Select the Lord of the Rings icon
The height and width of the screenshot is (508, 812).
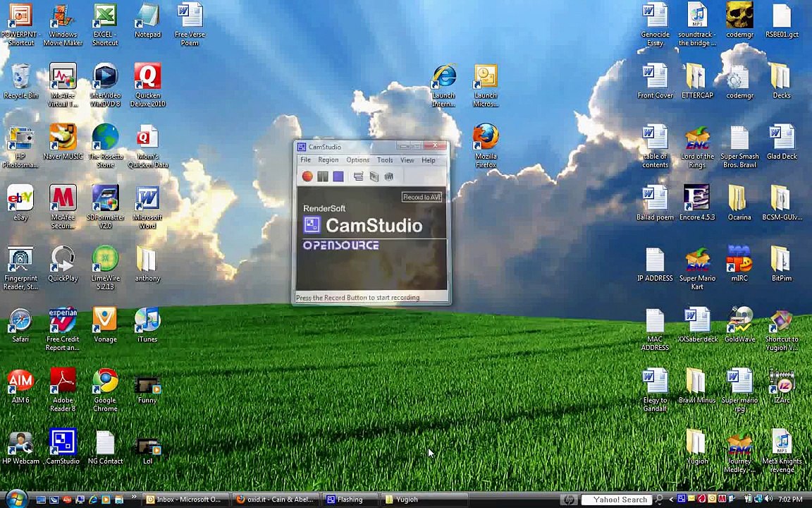[697, 147]
